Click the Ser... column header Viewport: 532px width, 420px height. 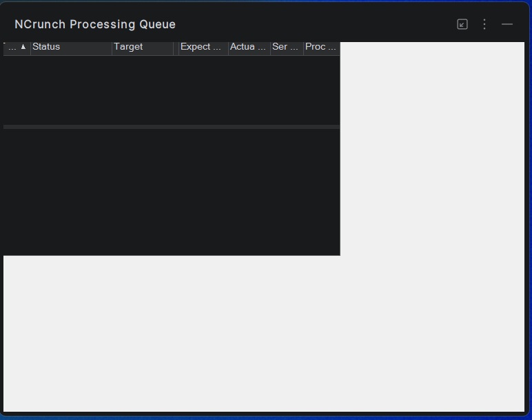click(287, 47)
